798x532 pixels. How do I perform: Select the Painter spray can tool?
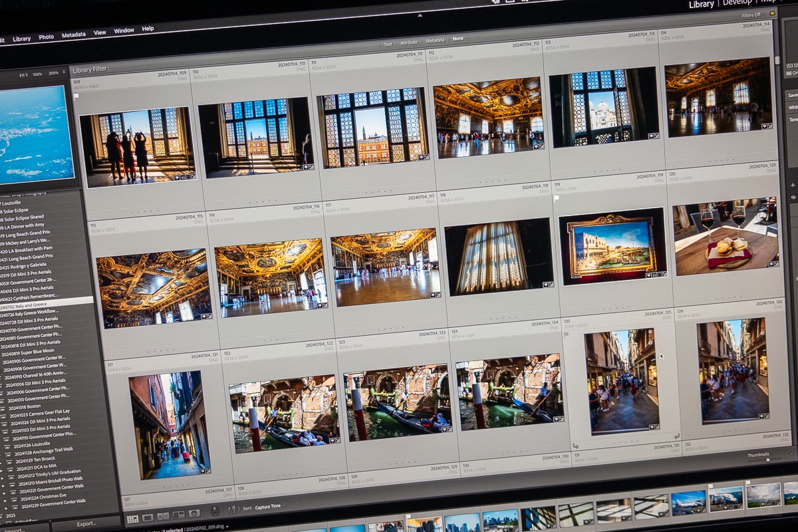(x=214, y=511)
